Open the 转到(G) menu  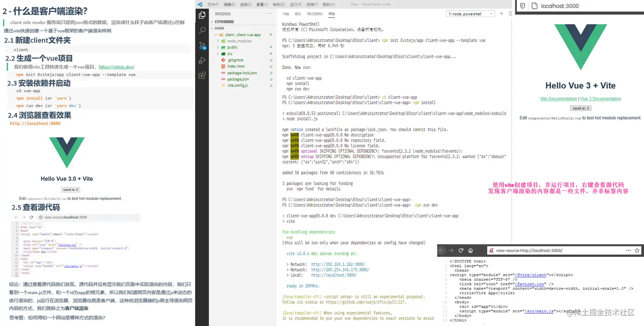point(279,4)
